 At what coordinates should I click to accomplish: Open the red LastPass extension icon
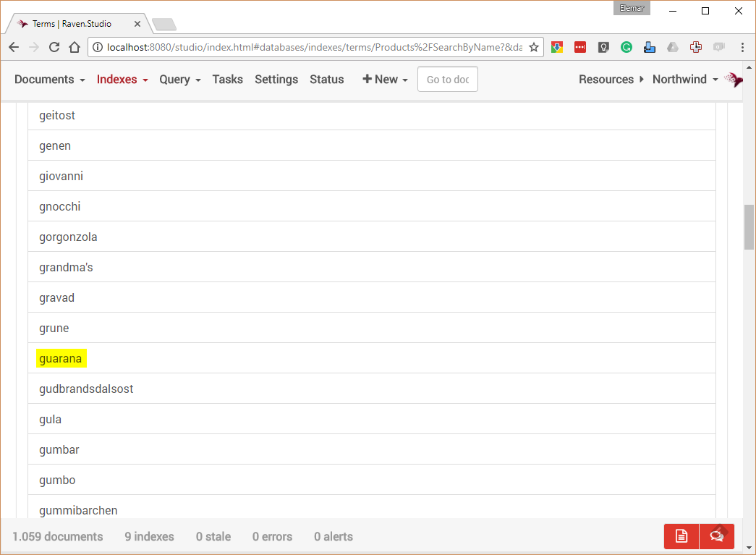pyautogui.click(x=580, y=47)
